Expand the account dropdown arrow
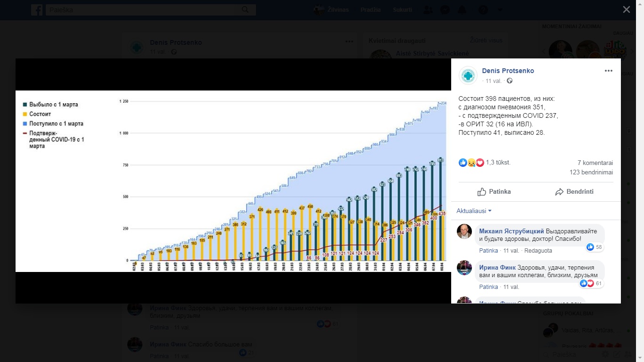The image size is (644, 362). coord(500,10)
